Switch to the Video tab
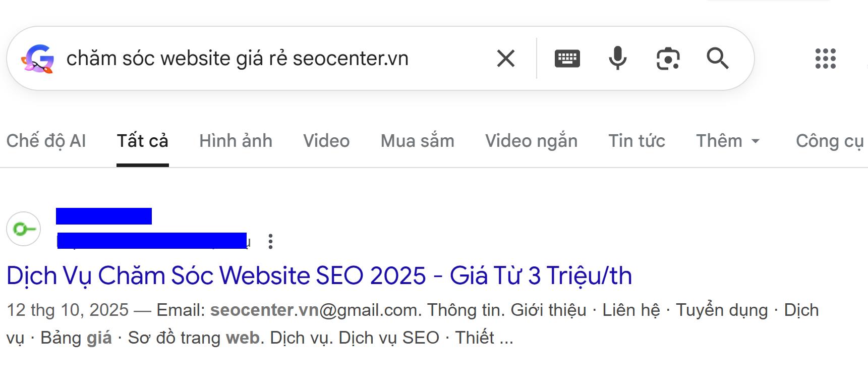The width and height of the screenshot is (868, 387). click(x=326, y=141)
